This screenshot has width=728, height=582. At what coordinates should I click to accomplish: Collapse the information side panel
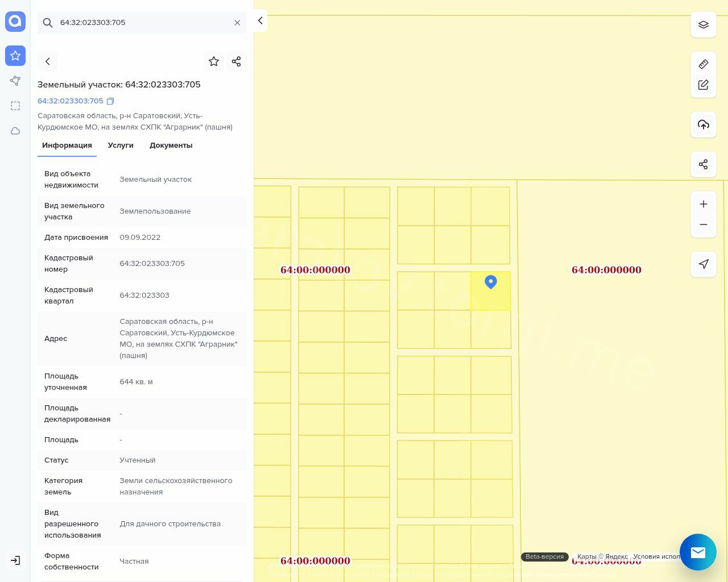click(x=260, y=21)
